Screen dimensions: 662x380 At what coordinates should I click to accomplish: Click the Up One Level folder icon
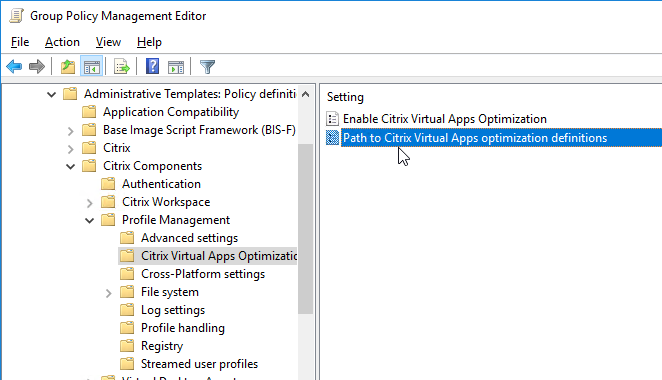pyautogui.click(x=68, y=67)
